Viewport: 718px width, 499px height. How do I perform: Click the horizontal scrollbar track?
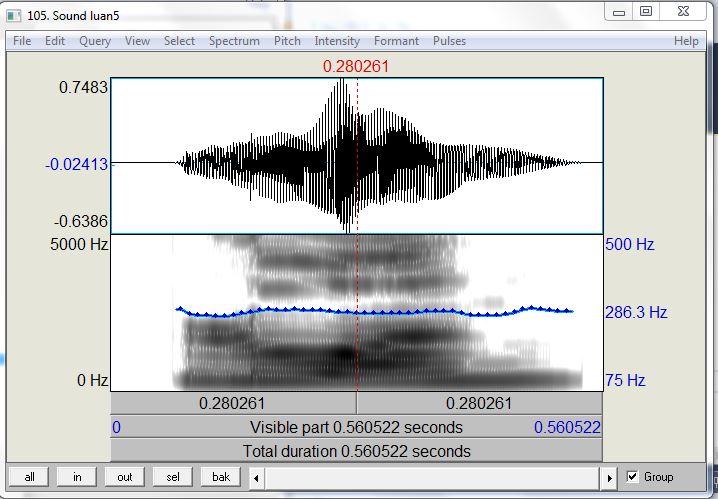(433, 478)
